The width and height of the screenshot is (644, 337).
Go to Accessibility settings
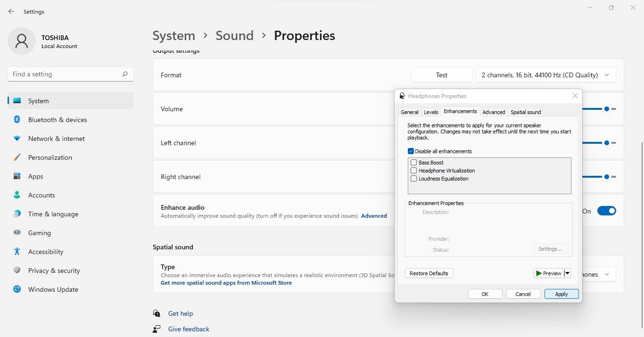71,252
